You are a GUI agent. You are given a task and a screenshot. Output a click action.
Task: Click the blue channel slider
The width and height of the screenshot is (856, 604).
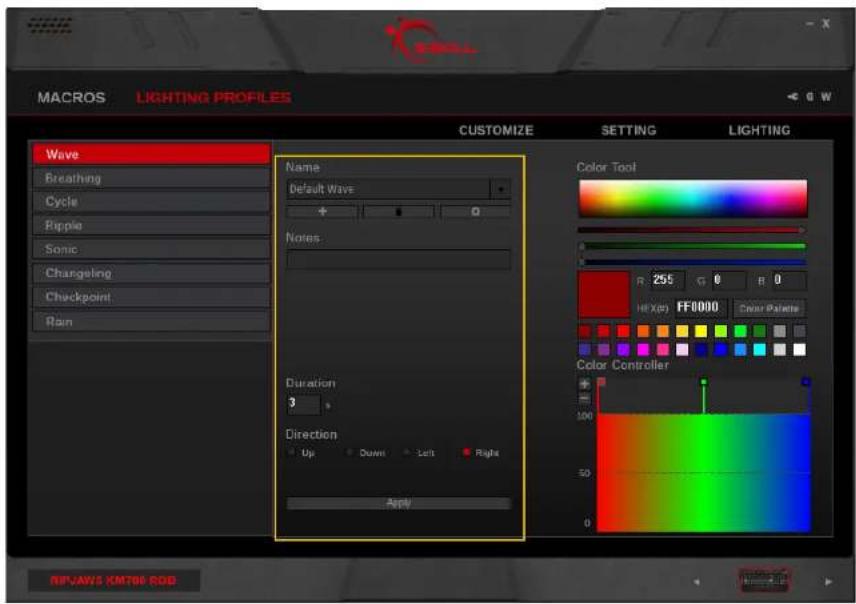point(692,262)
